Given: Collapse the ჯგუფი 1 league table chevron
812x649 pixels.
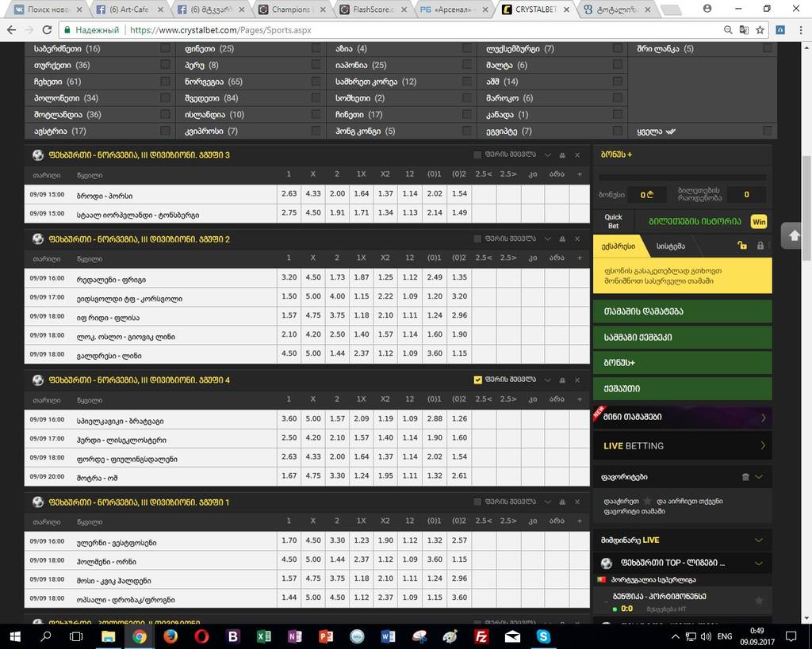Looking at the screenshot, I should pos(547,502).
